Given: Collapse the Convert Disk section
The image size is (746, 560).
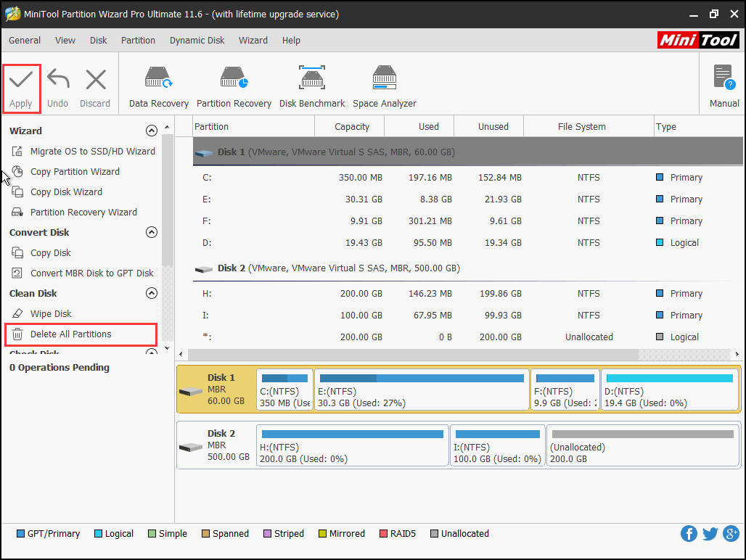Looking at the screenshot, I should [x=151, y=232].
